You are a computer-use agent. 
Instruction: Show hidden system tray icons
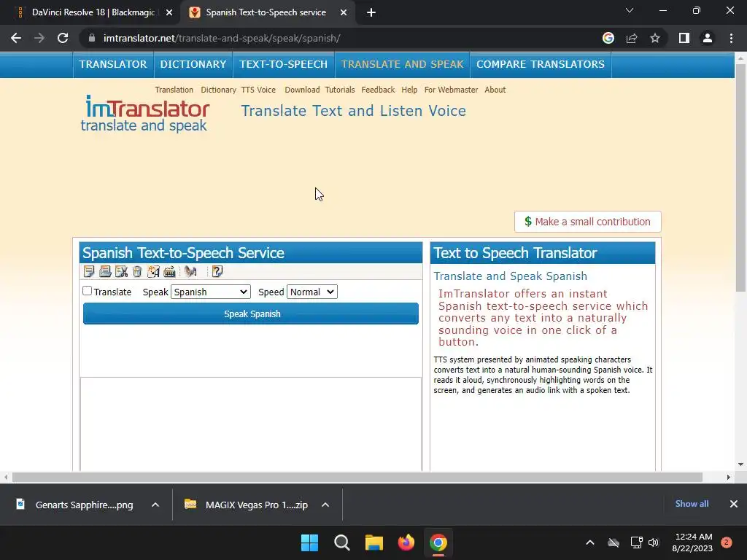click(589, 542)
